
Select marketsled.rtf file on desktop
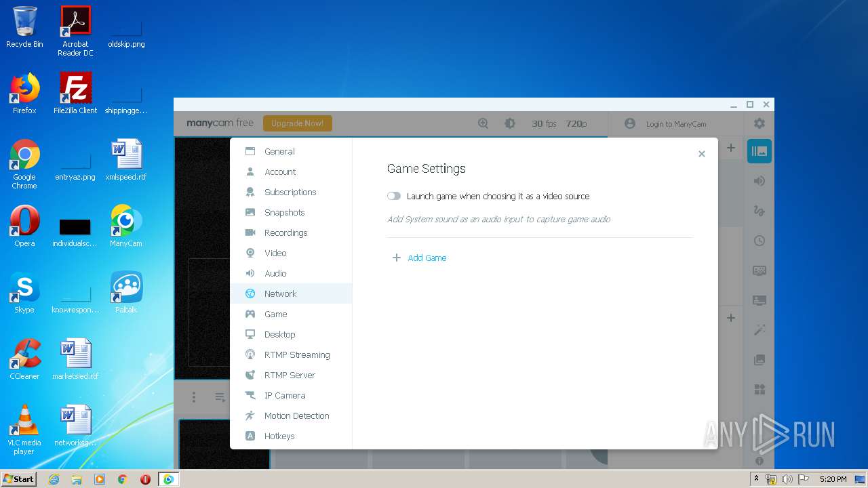[75, 359]
